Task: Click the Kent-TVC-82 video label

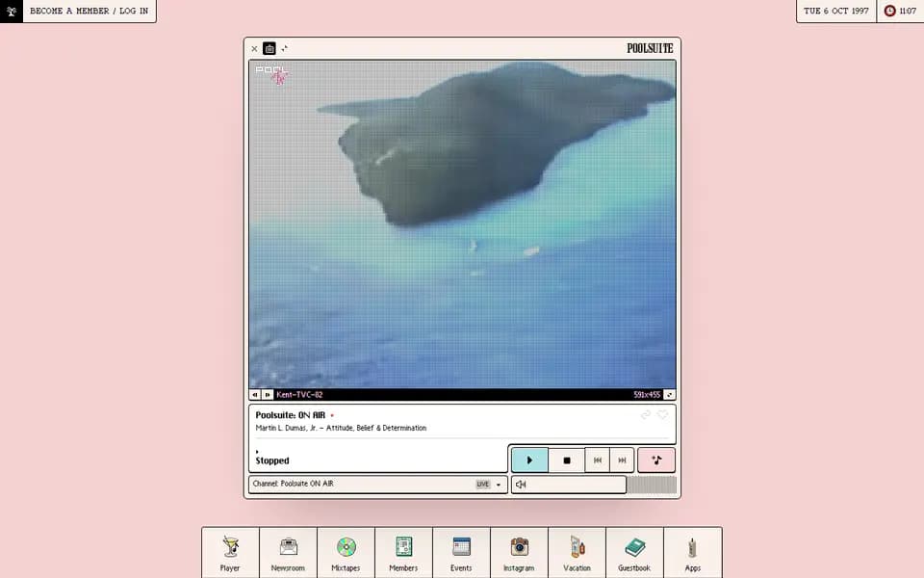Action: tap(299, 395)
